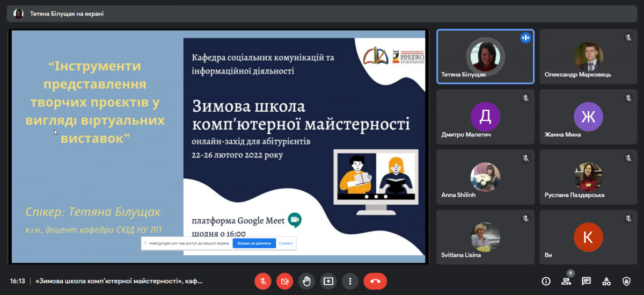Click meeting title Зимова школа in bottom bar
This screenshot has height=295, width=644.
click(x=119, y=281)
